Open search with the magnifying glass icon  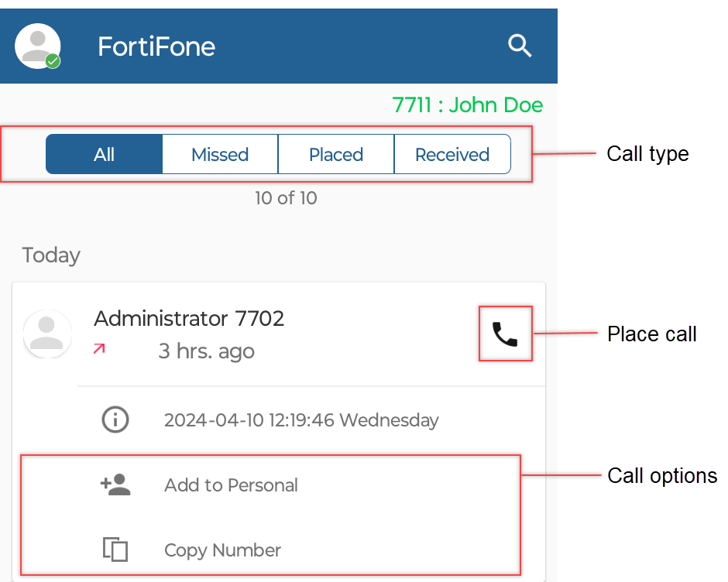click(520, 46)
